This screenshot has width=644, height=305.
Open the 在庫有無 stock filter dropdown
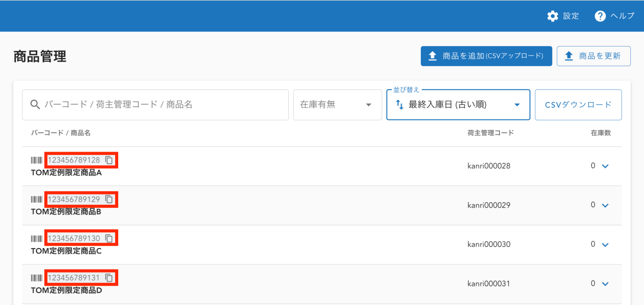click(x=337, y=105)
